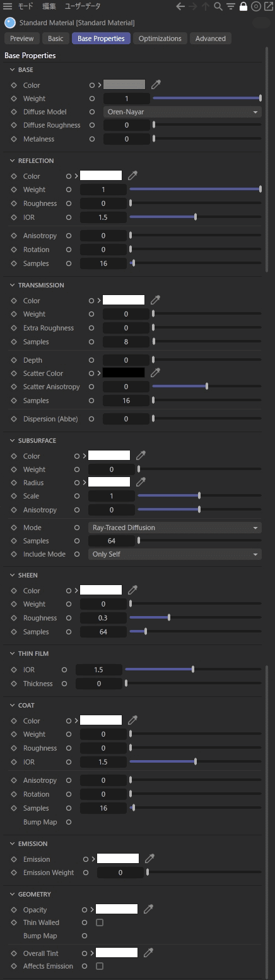Viewport: 275px width, 980px height.
Task: Click the forward arrow navigation icon
Action: click(193, 7)
